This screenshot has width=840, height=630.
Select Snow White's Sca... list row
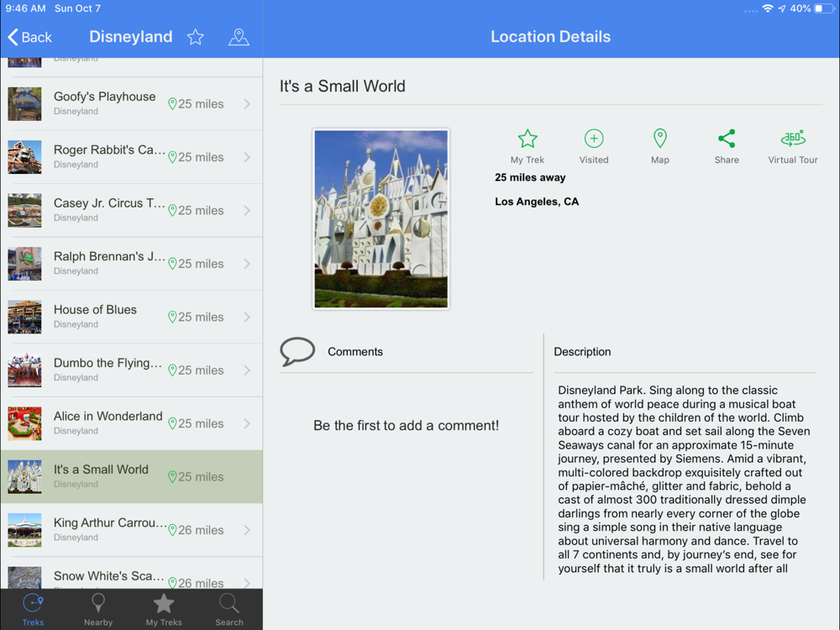132,573
